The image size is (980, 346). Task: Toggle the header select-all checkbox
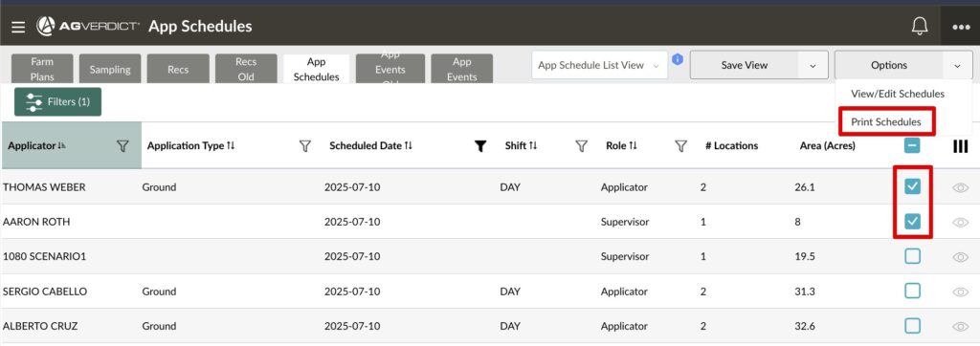coord(912,145)
